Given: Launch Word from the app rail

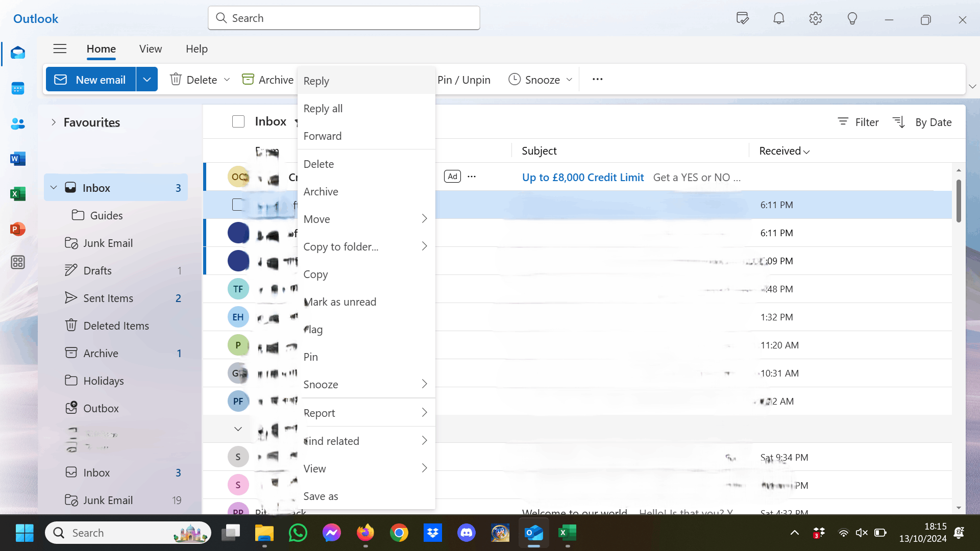Looking at the screenshot, I should tap(18, 159).
